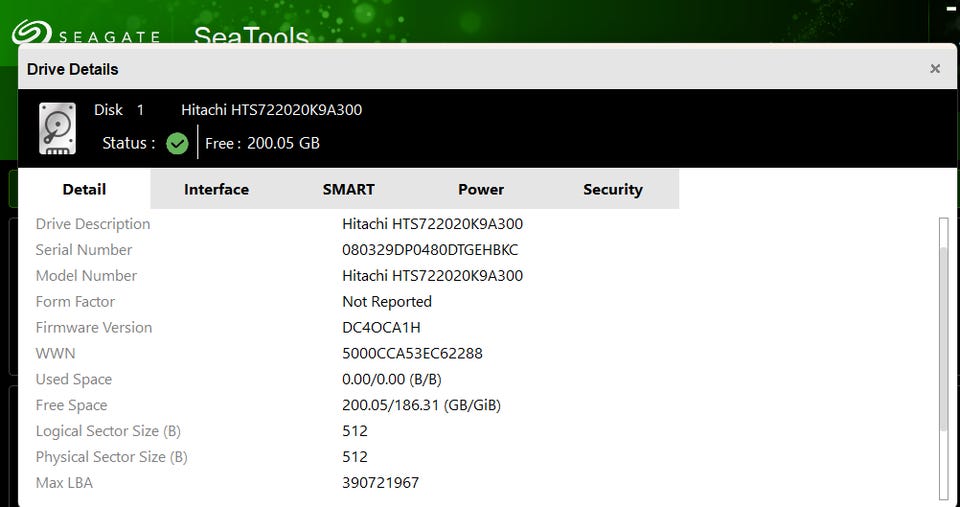Select serial number 080329DP0480DTGEHBKC

[430, 250]
